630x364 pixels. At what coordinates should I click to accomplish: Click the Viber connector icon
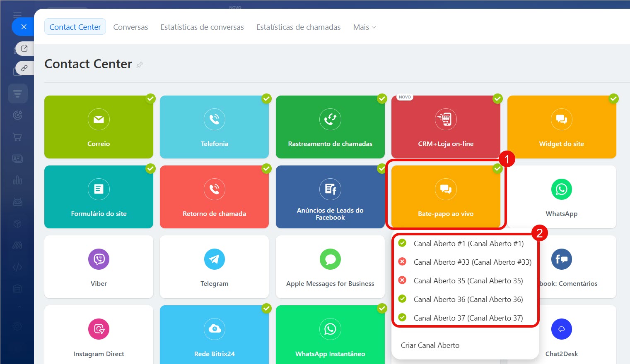[x=99, y=259]
